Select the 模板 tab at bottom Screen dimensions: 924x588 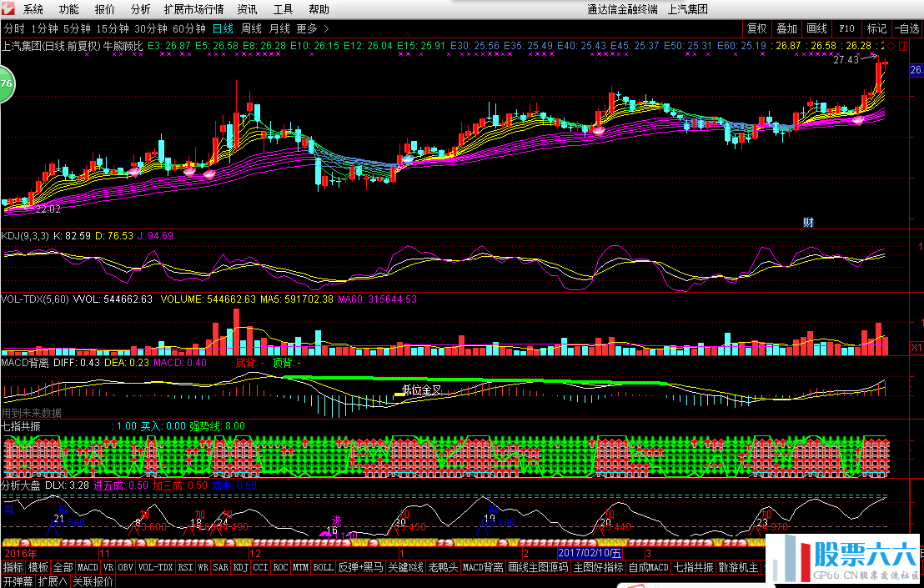click(38, 567)
